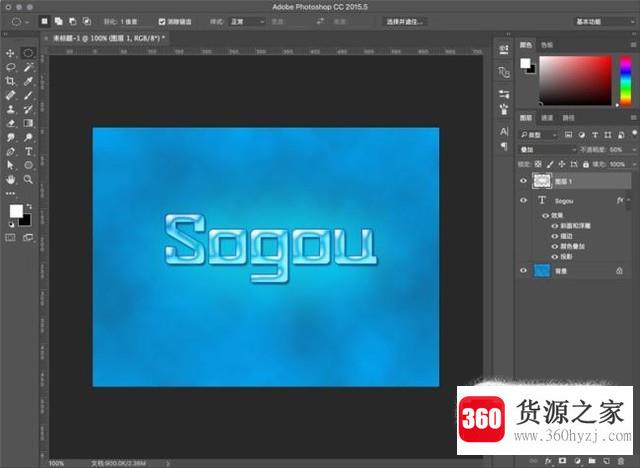640x468 pixels.
Task: Select the Pen tool
Action: click(x=10, y=152)
